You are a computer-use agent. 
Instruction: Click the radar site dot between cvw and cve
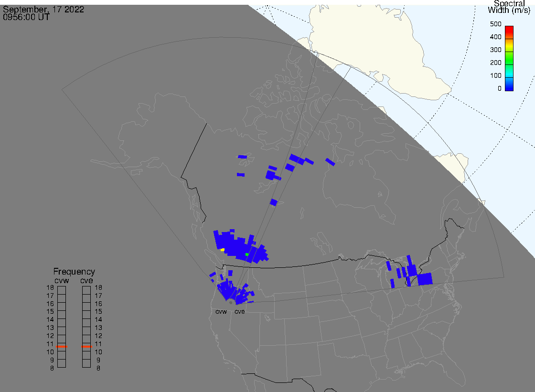(231, 303)
